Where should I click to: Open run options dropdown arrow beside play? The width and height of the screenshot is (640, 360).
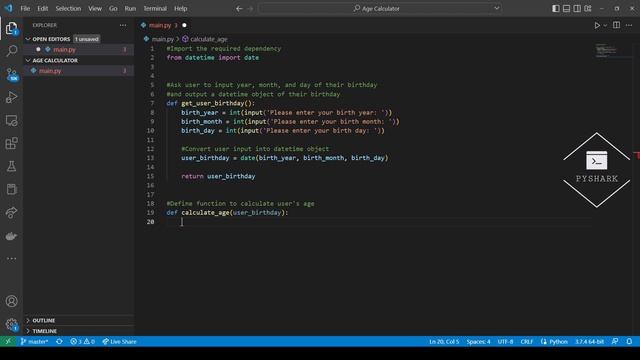605,25
